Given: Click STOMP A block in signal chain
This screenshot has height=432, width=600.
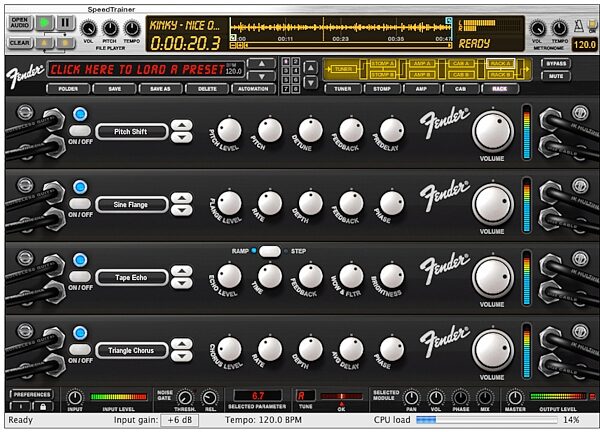Looking at the screenshot, I should [383, 63].
